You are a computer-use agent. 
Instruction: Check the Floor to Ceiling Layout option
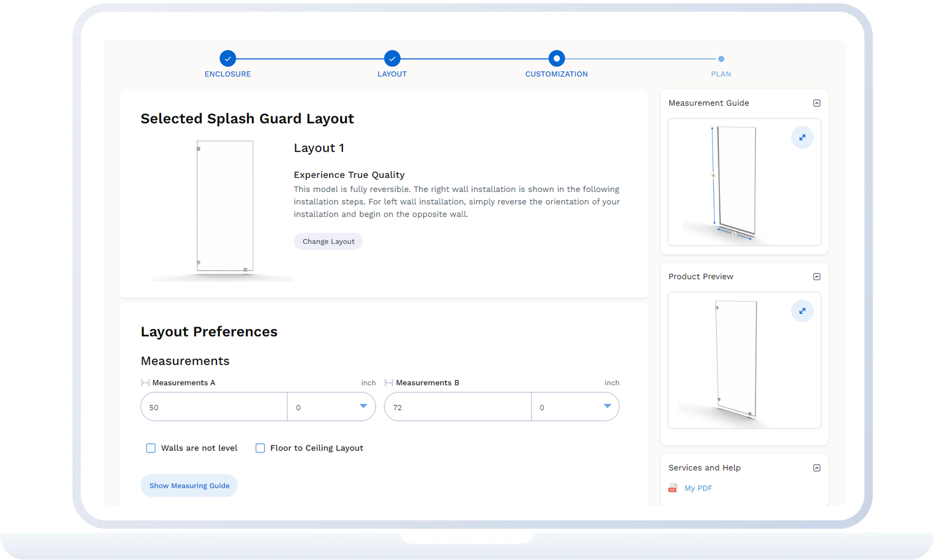pos(260,448)
